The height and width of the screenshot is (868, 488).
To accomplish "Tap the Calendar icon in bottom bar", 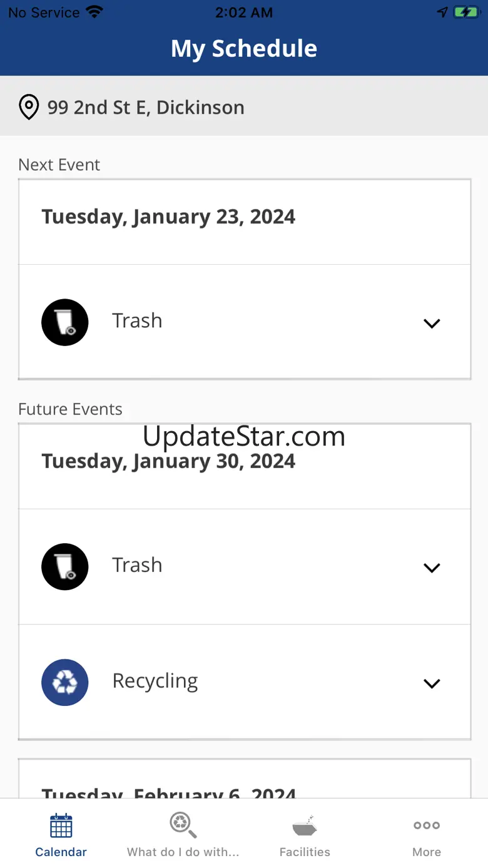I will 61,825.
